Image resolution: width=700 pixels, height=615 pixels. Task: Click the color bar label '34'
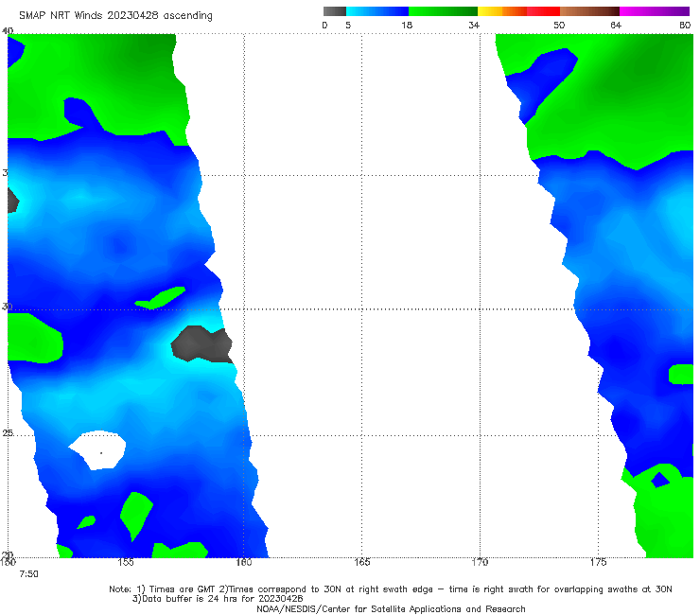pyautogui.click(x=474, y=25)
